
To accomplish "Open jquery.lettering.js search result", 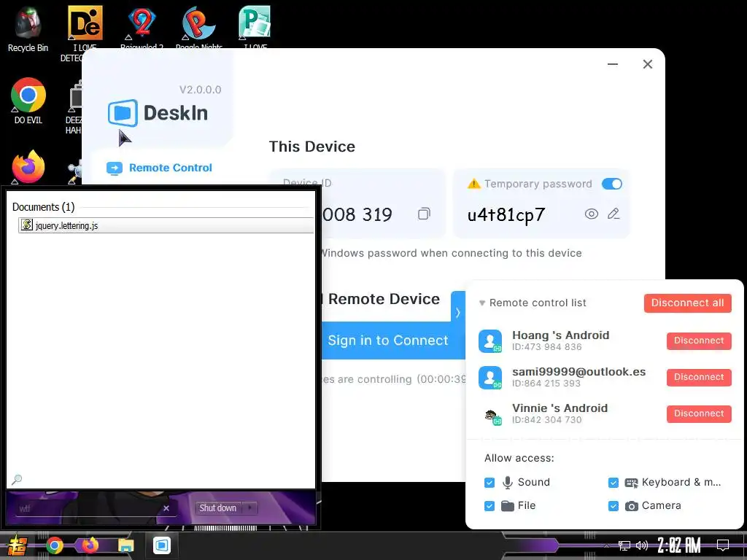I will coord(166,225).
